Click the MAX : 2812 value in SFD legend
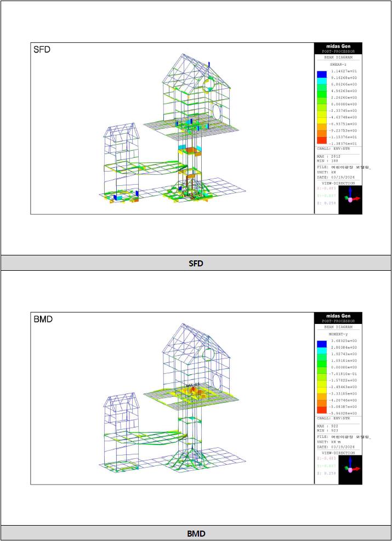392x541 pixels. pyautogui.click(x=329, y=156)
